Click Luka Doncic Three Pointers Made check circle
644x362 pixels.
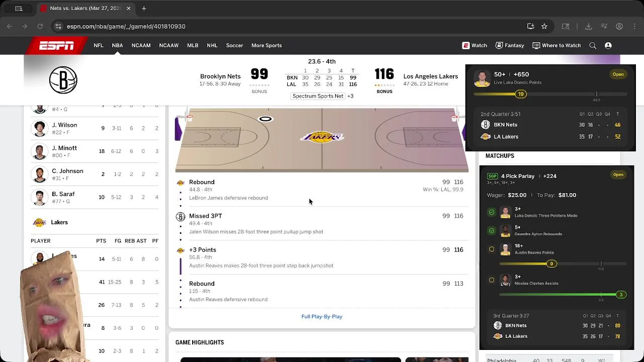coord(492,212)
